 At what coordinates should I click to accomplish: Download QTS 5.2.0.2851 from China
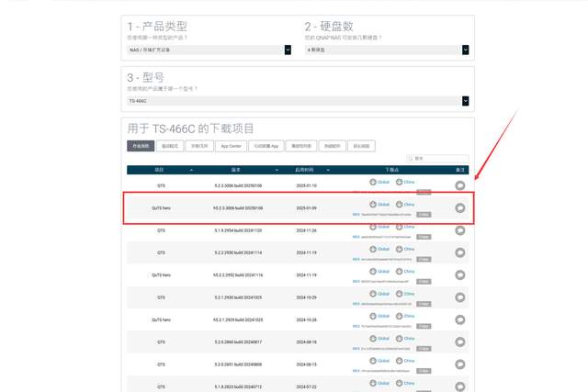pyautogui.click(x=405, y=361)
